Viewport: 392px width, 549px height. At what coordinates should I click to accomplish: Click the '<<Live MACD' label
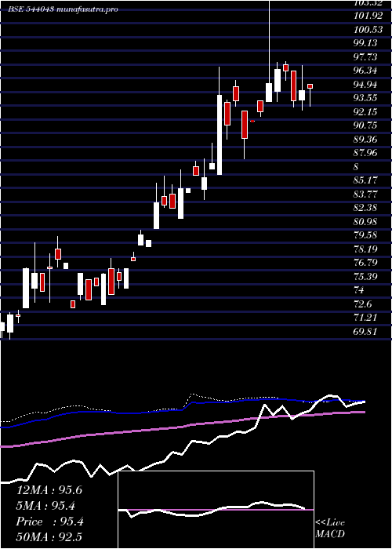coord(330,529)
